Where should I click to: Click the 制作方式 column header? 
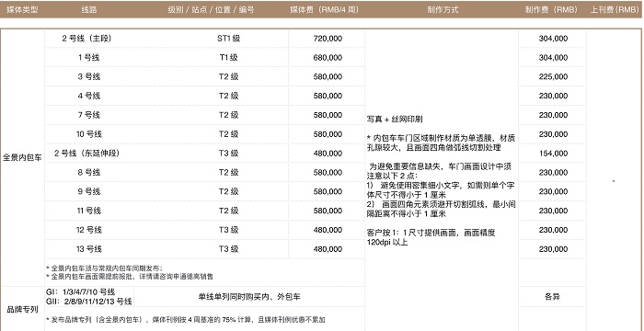[443, 10]
